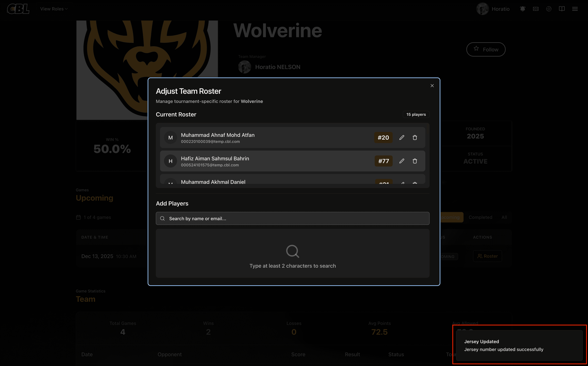This screenshot has width=588, height=366.
Task: Click the basketball icon in header
Action: pyautogui.click(x=549, y=9)
